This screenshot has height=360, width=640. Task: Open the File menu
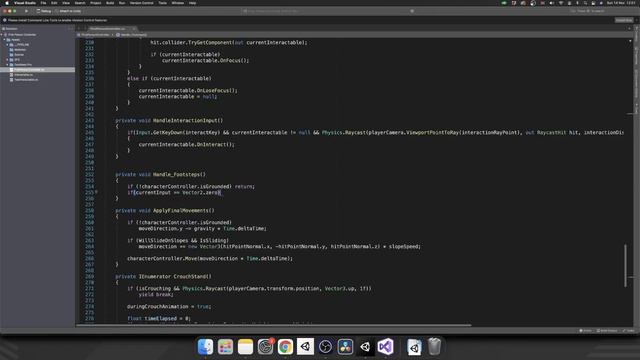43,3
